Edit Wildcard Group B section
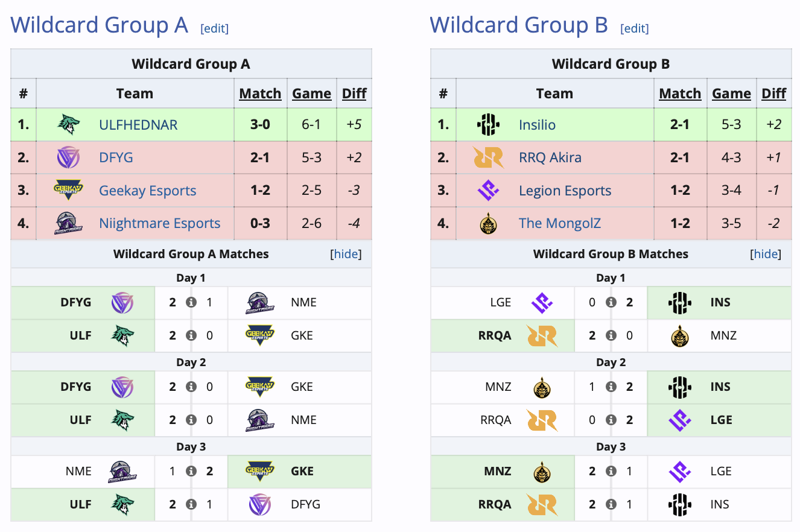 tap(635, 27)
